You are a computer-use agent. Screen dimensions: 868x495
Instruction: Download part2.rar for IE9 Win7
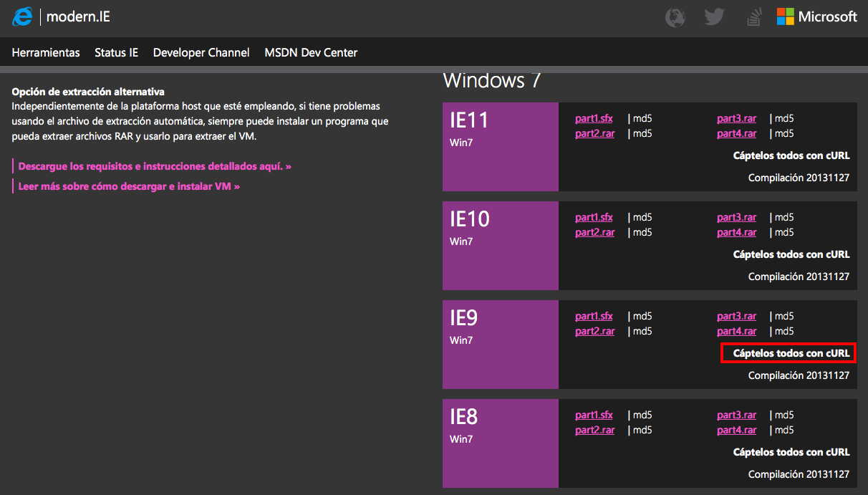[594, 331]
